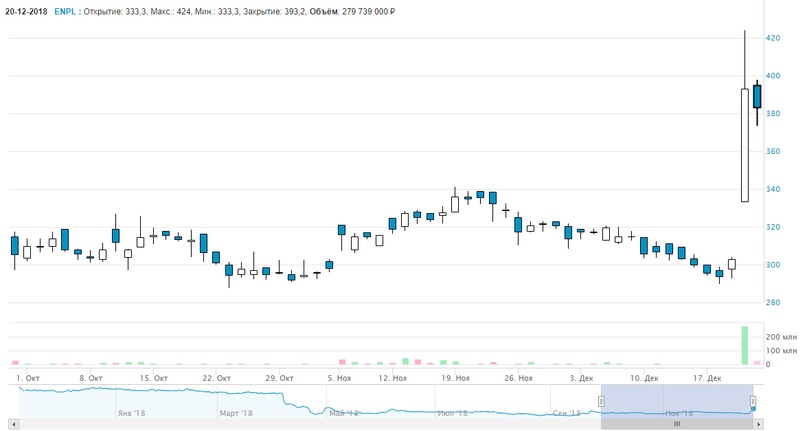Click the '200 млн' volume axis label

tap(781, 338)
